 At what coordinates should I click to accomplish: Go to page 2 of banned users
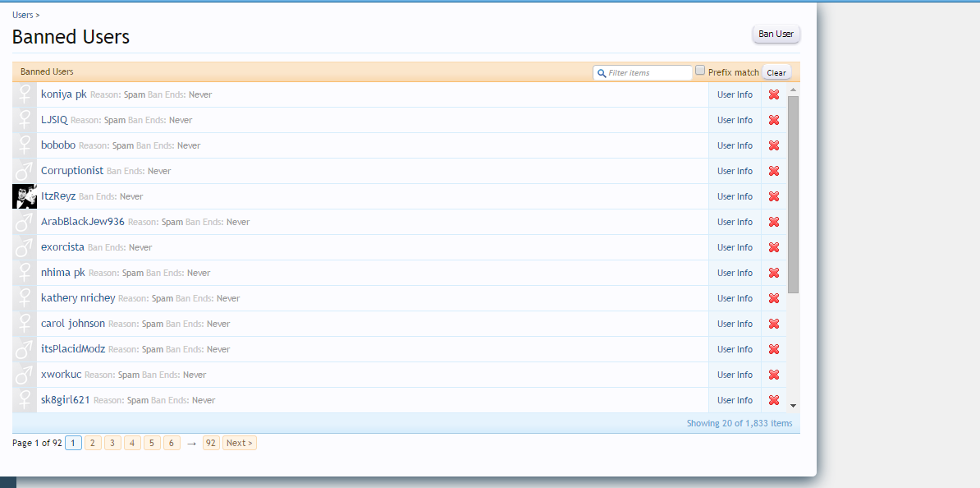click(93, 443)
